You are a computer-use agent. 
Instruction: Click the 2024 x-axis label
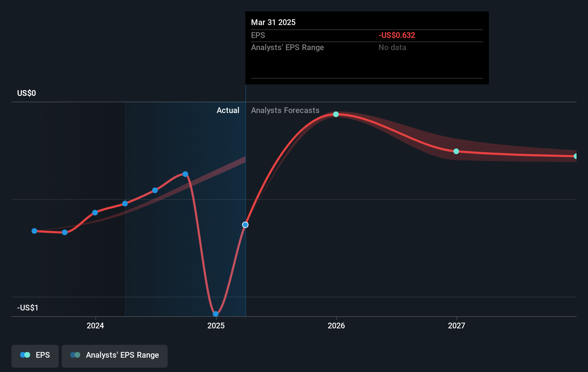(95, 325)
